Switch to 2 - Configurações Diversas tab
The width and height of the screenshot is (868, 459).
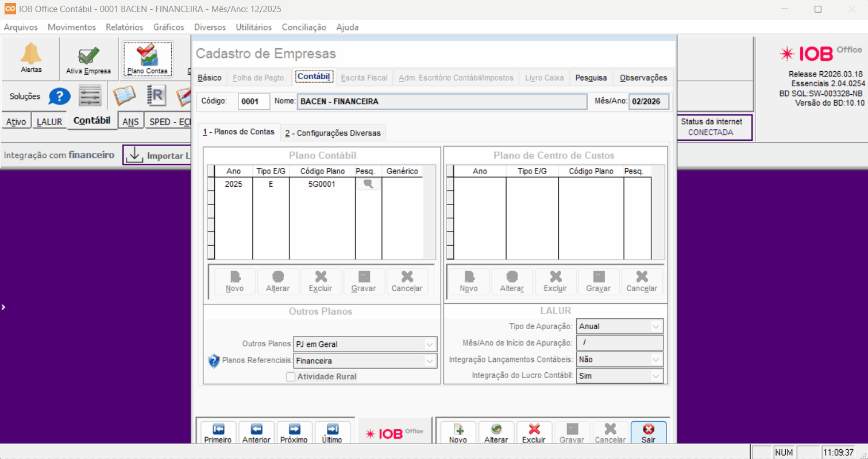tap(333, 133)
